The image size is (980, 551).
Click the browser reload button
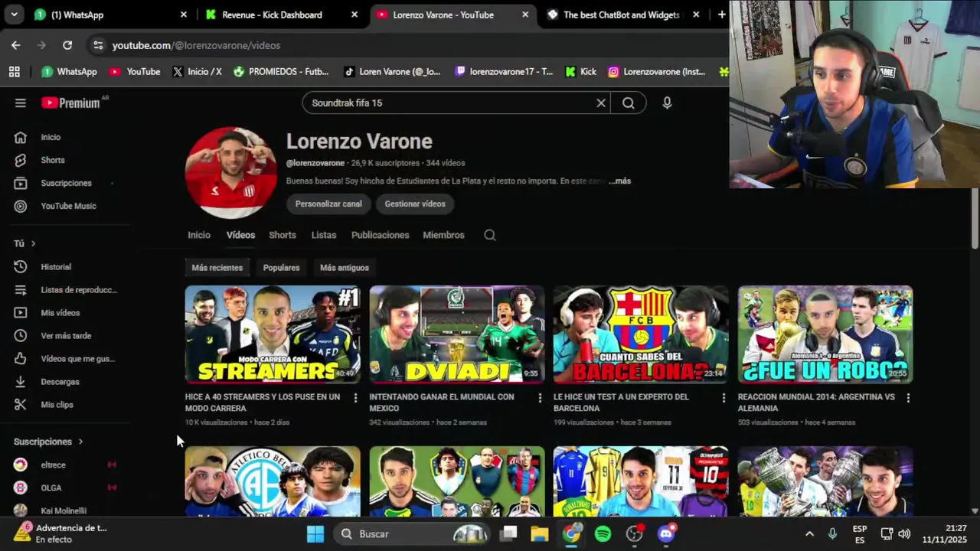[67, 45]
